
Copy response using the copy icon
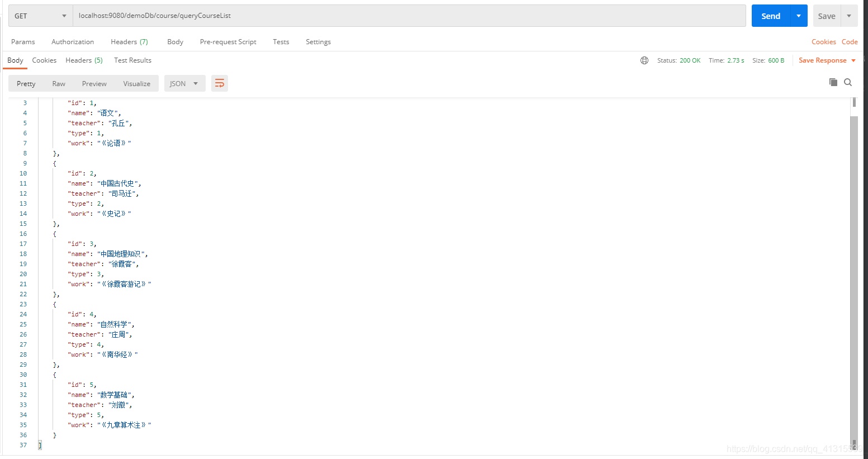(833, 82)
